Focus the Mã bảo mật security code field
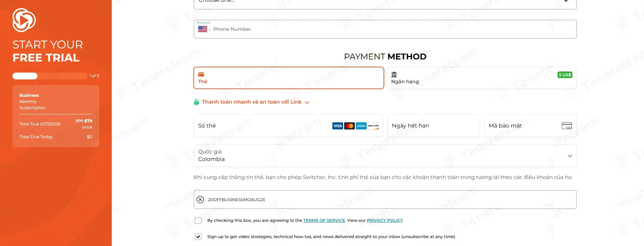Viewport: 644px width, 246px height. point(531,126)
